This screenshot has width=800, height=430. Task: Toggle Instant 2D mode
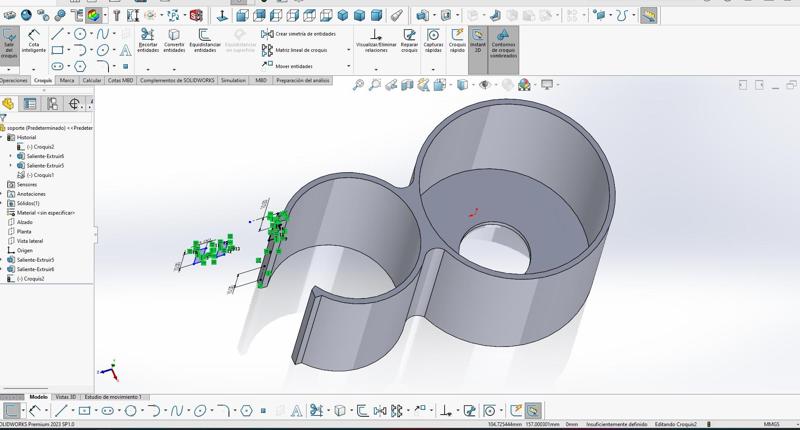point(478,40)
